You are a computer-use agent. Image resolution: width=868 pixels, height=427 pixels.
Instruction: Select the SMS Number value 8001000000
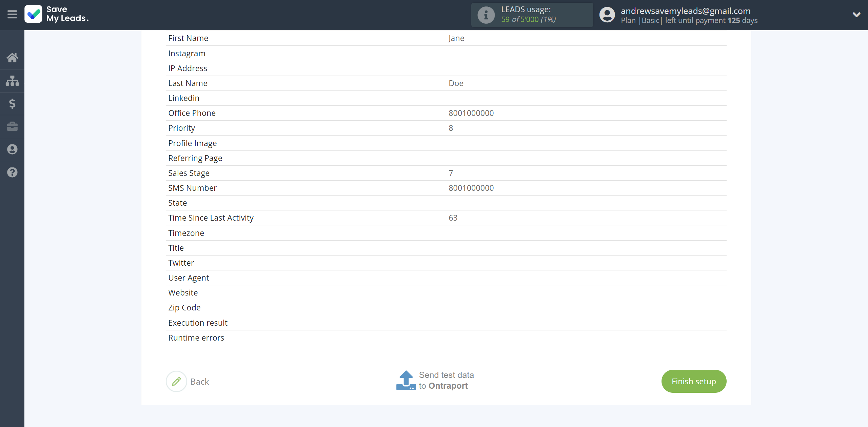[471, 188]
